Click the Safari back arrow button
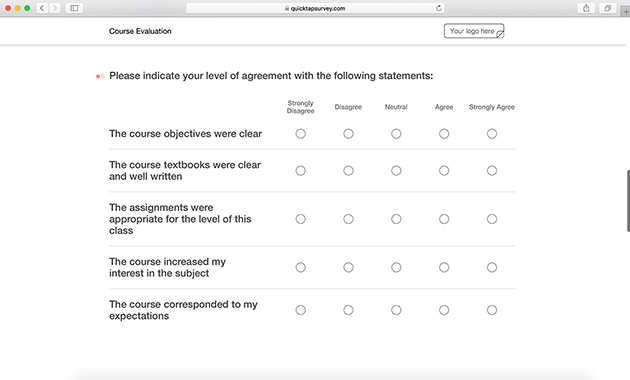Image resolution: width=630 pixels, height=380 pixels. tap(42, 8)
